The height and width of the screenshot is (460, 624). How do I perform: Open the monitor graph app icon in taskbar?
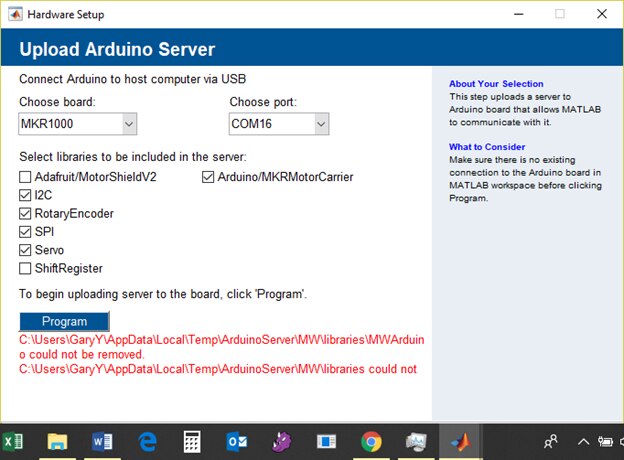coord(416,442)
